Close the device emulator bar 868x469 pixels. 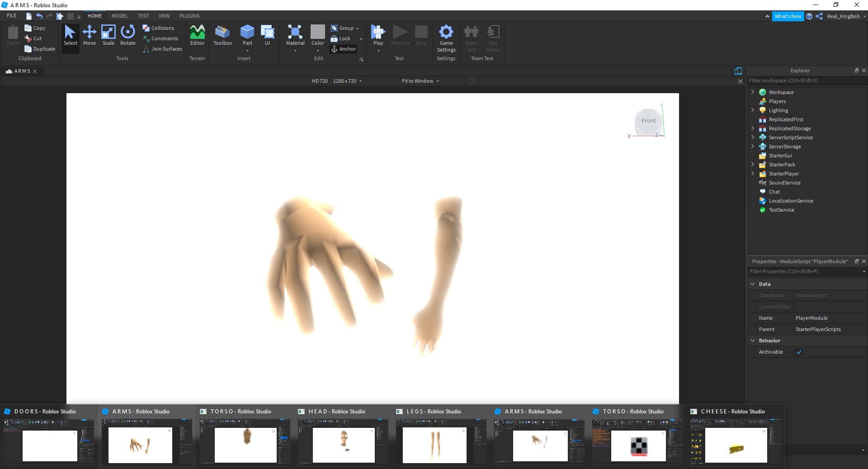[x=740, y=81]
